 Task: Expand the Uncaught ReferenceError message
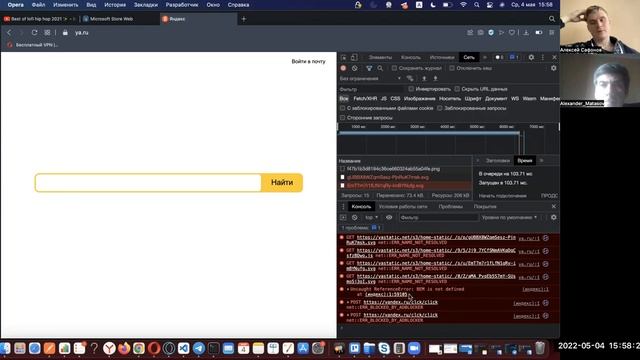(348, 289)
